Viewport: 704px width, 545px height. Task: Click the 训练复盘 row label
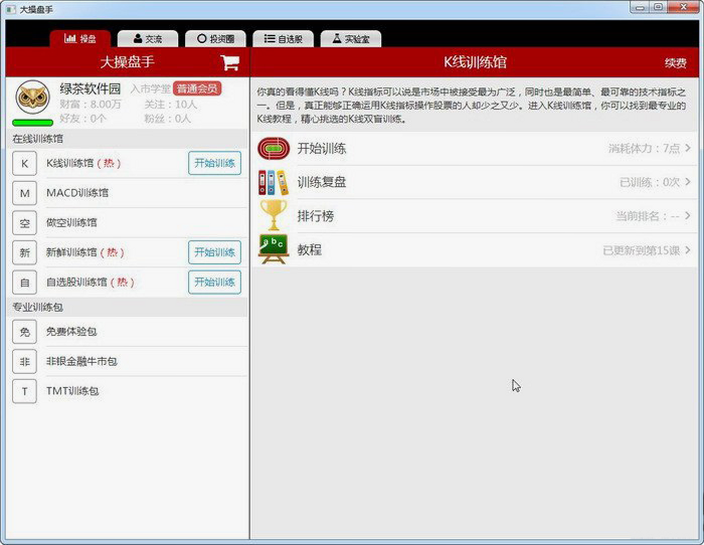(x=321, y=182)
